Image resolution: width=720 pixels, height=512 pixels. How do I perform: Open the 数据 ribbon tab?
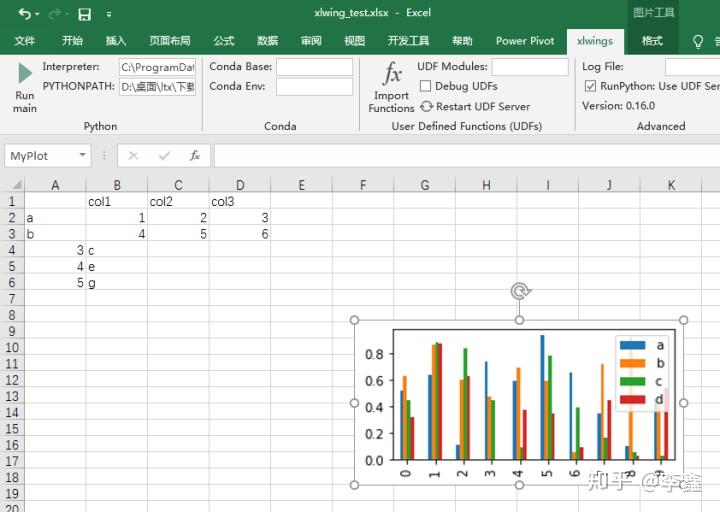pos(267,41)
